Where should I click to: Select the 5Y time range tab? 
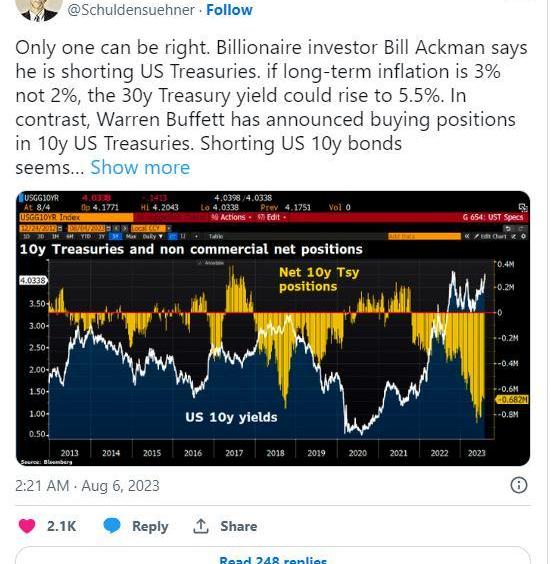point(115,236)
